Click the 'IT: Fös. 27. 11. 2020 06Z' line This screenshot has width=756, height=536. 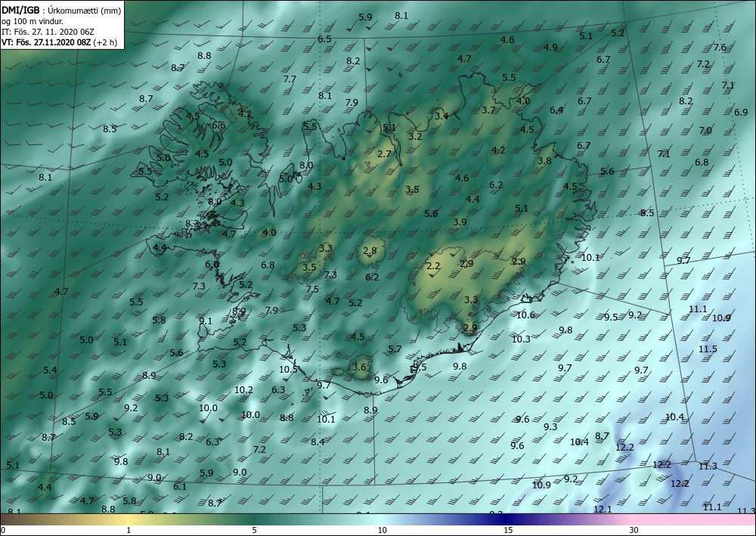pos(48,32)
